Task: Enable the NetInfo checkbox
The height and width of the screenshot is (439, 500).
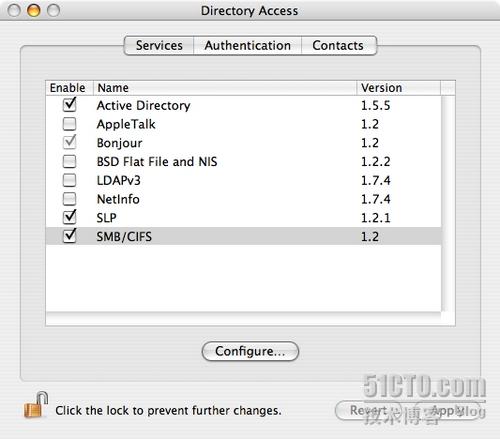Action: [x=69, y=199]
